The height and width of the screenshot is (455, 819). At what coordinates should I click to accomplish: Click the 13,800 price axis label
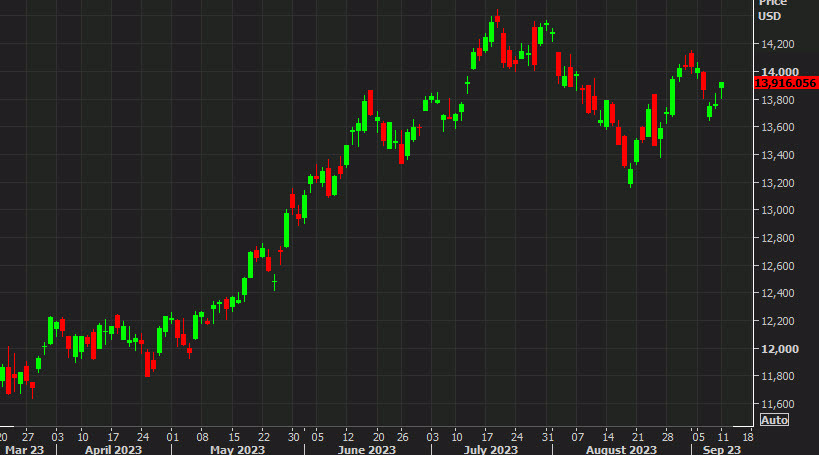[x=778, y=100]
